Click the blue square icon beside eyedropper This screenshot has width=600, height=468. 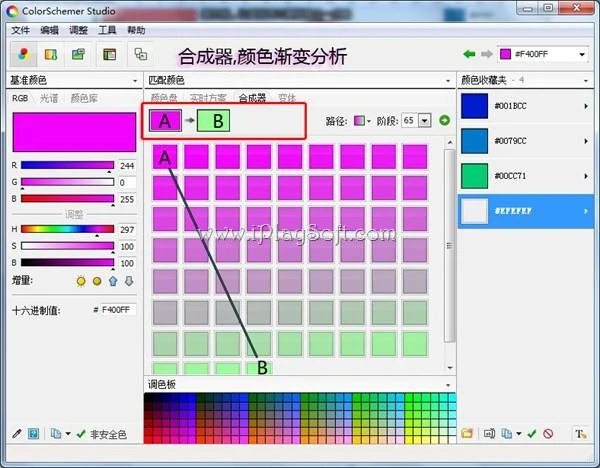(34, 434)
